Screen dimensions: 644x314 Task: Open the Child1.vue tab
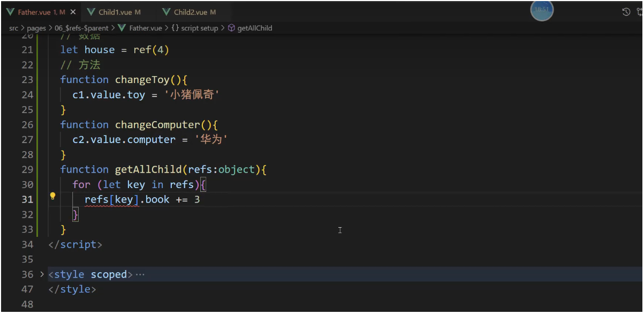tap(114, 12)
